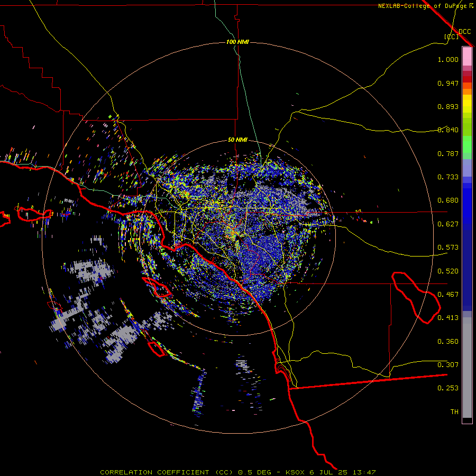This screenshot has height=476, width=476.
Task: Click the 0.840 scale value
Action: (448, 130)
